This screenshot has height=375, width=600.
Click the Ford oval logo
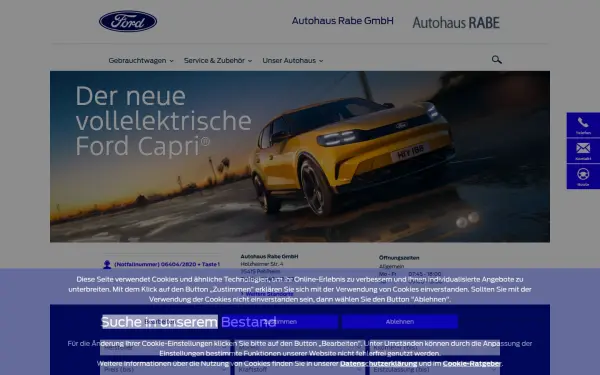click(x=128, y=21)
